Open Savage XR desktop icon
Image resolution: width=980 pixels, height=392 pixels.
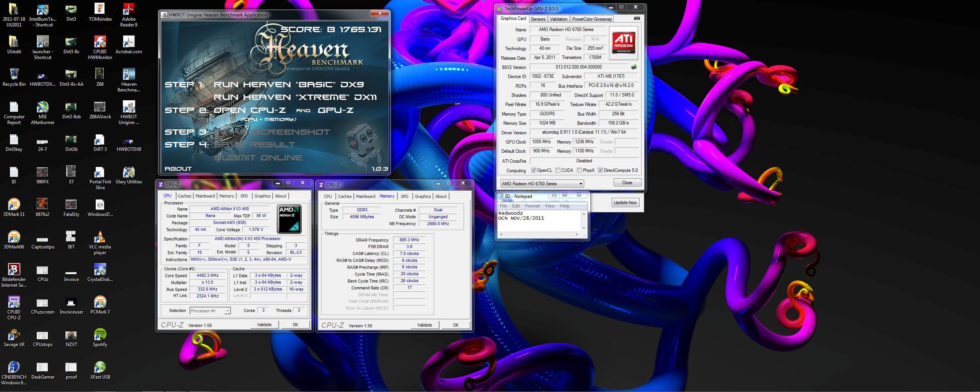pyautogui.click(x=14, y=338)
